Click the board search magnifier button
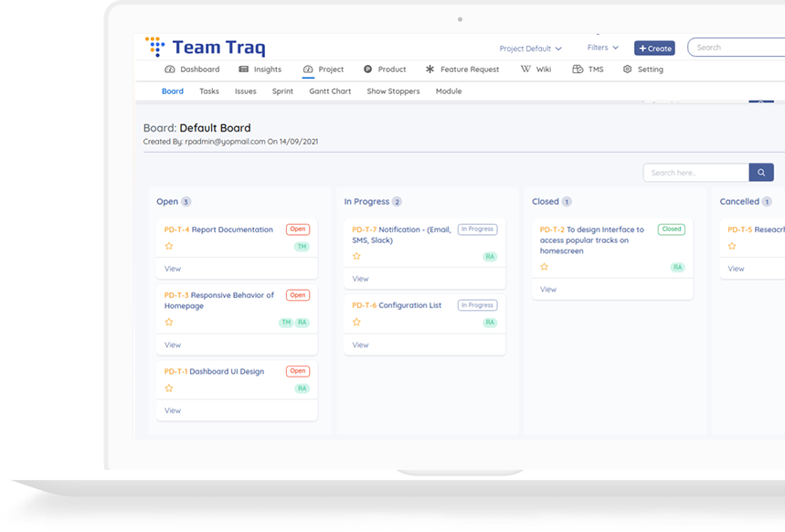The height and width of the screenshot is (532, 785). click(761, 173)
